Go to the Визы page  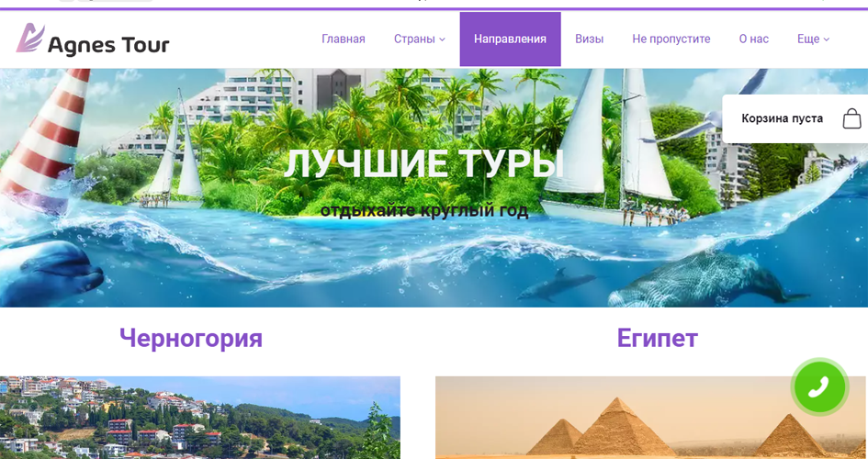[x=589, y=39]
